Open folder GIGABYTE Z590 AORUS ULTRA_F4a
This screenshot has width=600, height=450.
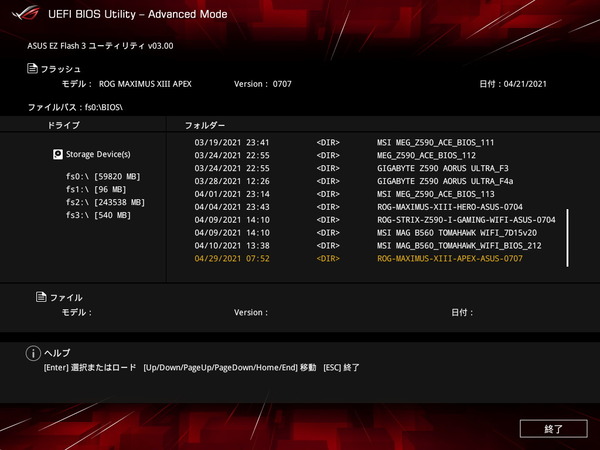click(x=445, y=181)
